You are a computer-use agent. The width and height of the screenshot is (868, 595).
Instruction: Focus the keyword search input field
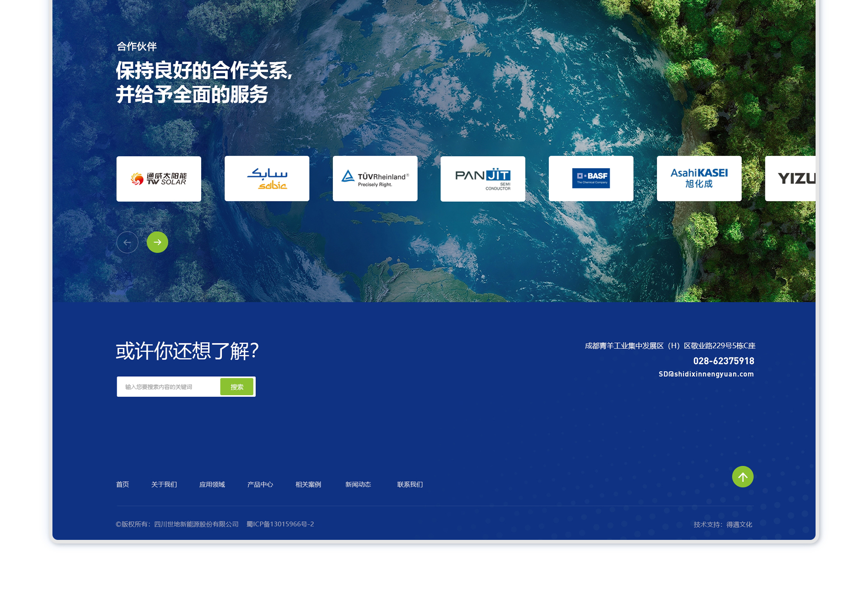point(169,387)
